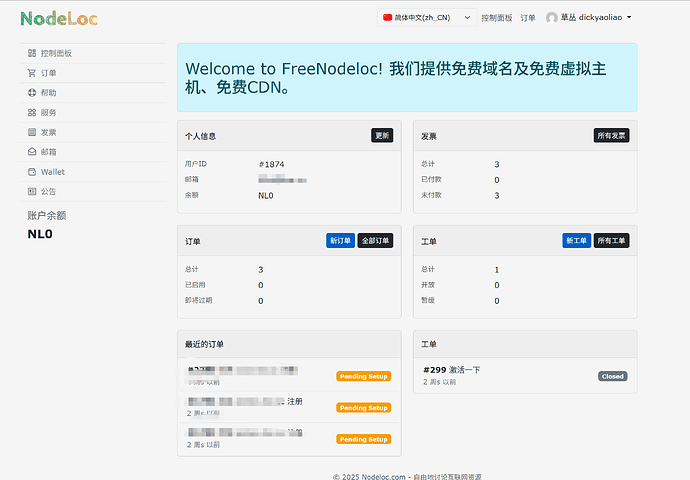Click the Pending Setup badge of second order
This screenshot has width=690, height=480.
[x=363, y=408]
